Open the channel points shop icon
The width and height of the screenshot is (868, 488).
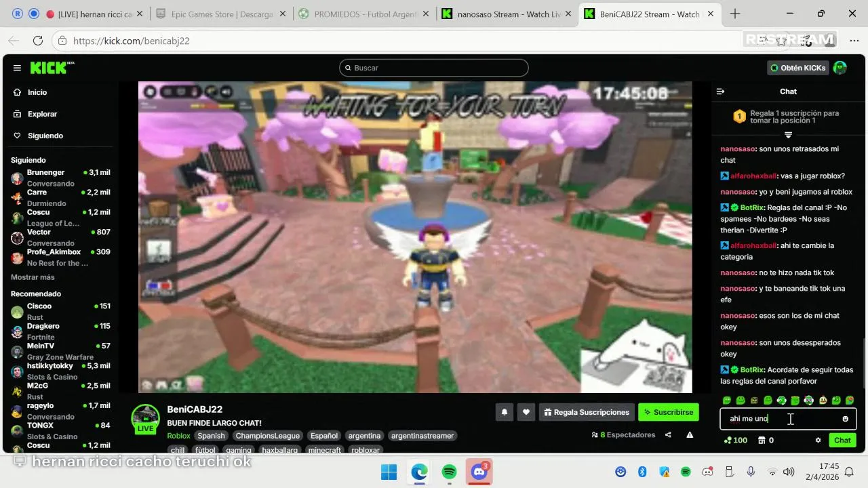(x=762, y=440)
